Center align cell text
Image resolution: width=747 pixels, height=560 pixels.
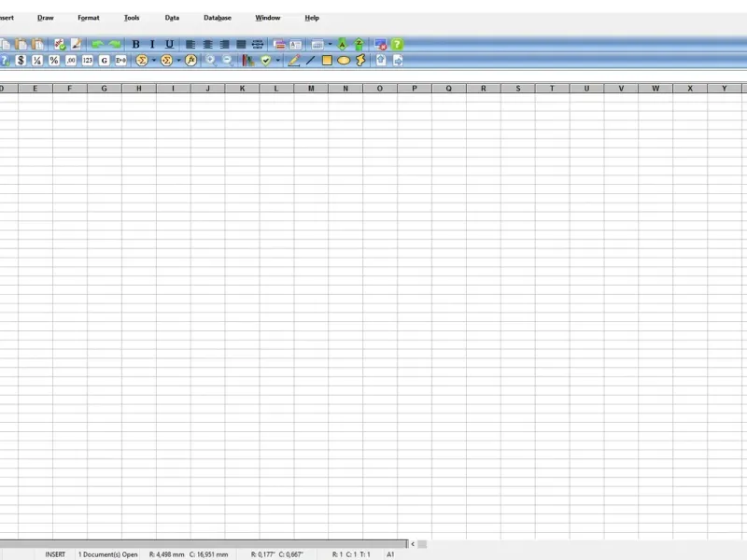tap(207, 44)
